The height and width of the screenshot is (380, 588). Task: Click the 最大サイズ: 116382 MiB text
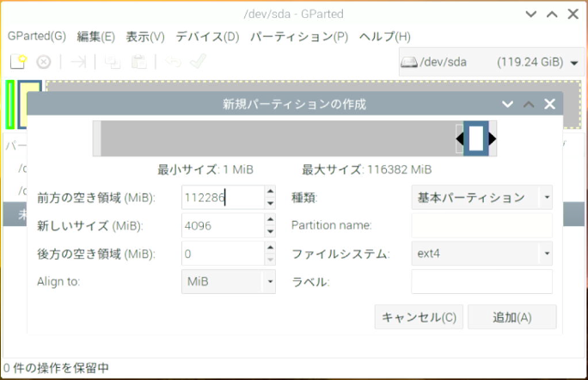tap(367, 169)
